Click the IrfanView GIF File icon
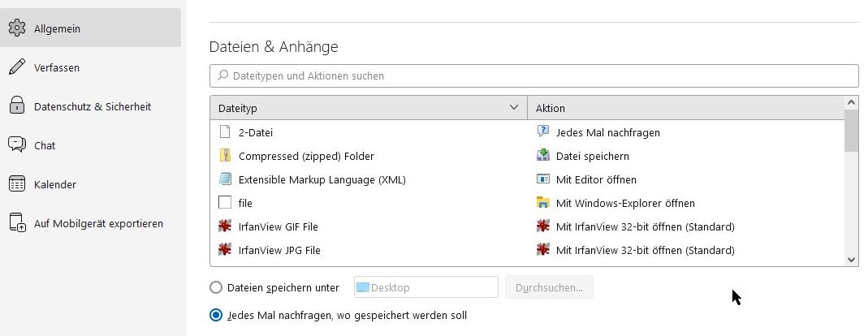868x336 pixels. (225, 226)
